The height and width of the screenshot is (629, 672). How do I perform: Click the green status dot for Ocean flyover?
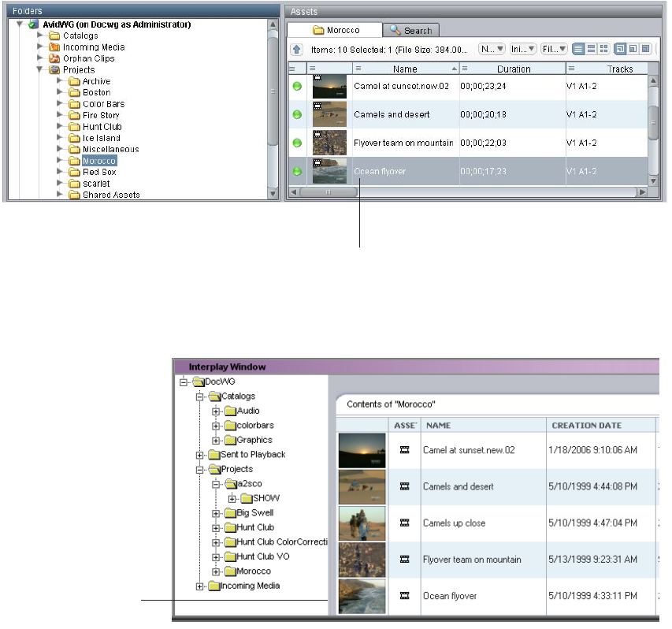click(297, 171)
